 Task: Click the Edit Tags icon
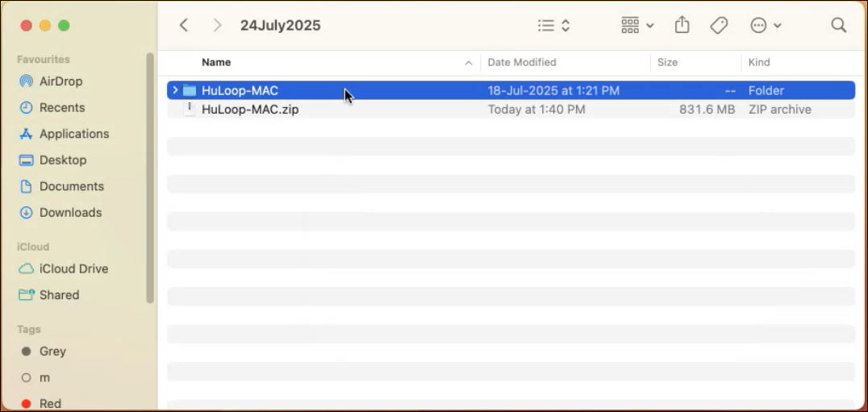click(719, 26)
